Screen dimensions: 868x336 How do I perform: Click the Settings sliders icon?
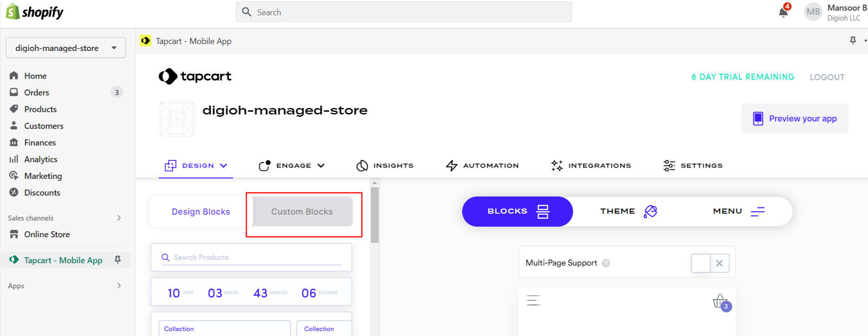(x=669, y=165)
